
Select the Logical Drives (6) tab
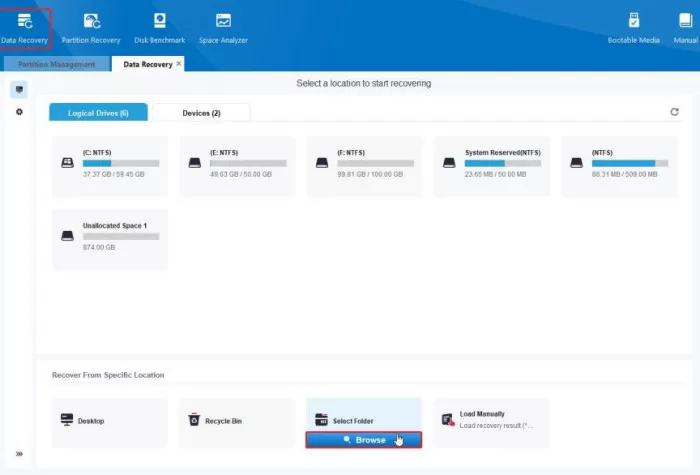click(98, 112)
